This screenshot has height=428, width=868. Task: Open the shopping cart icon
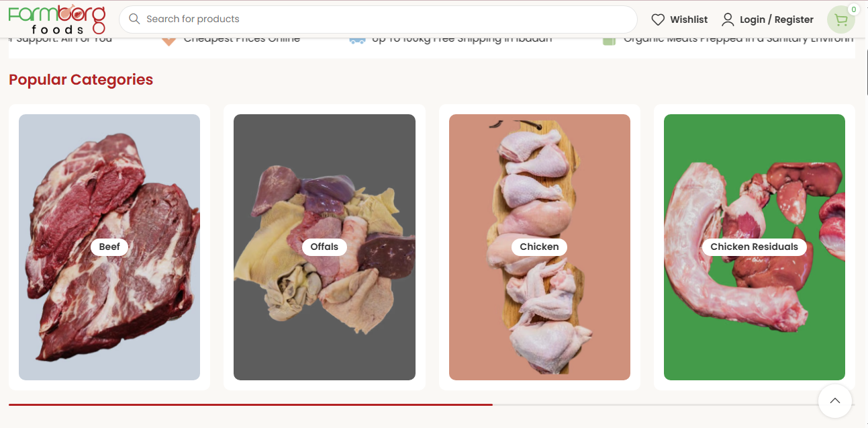(840, 20)
